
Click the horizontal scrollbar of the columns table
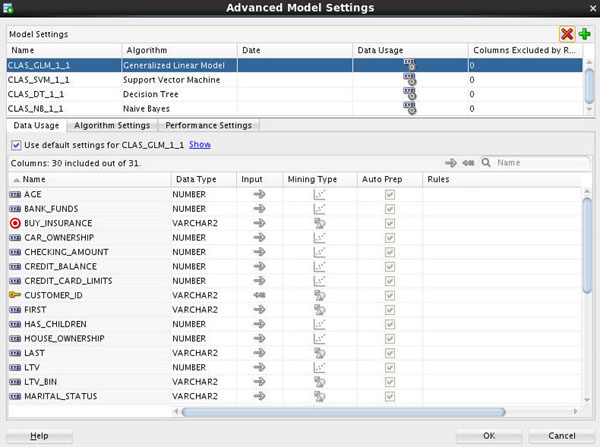coord(343,412)
